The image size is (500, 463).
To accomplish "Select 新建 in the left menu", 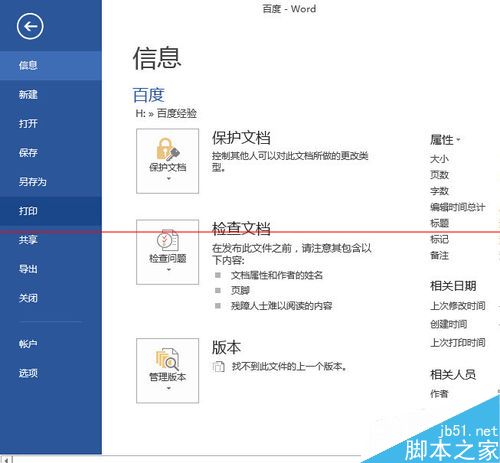I will 51,95.
